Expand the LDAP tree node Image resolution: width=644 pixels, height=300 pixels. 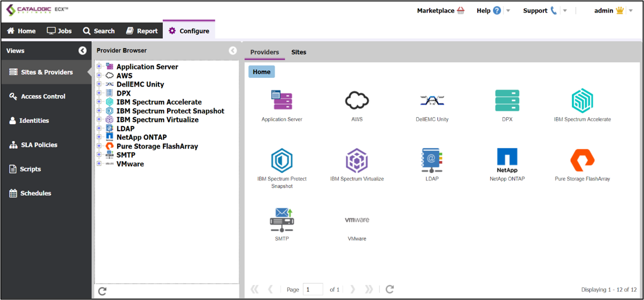[99, 129]
